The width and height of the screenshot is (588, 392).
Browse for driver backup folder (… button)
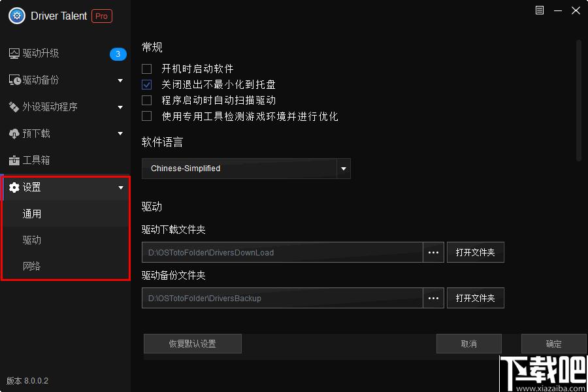[433, 298]
